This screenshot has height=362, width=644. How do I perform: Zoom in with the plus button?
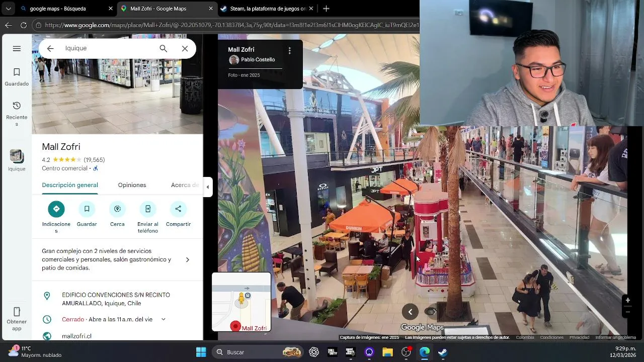pyautogui.click(x=627, y=300)
